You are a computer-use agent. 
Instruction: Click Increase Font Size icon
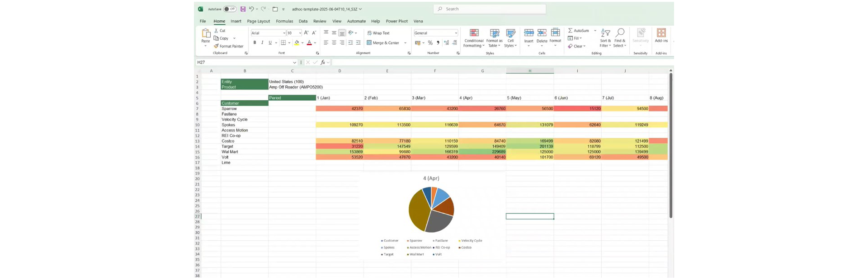[x=307, y=33]
